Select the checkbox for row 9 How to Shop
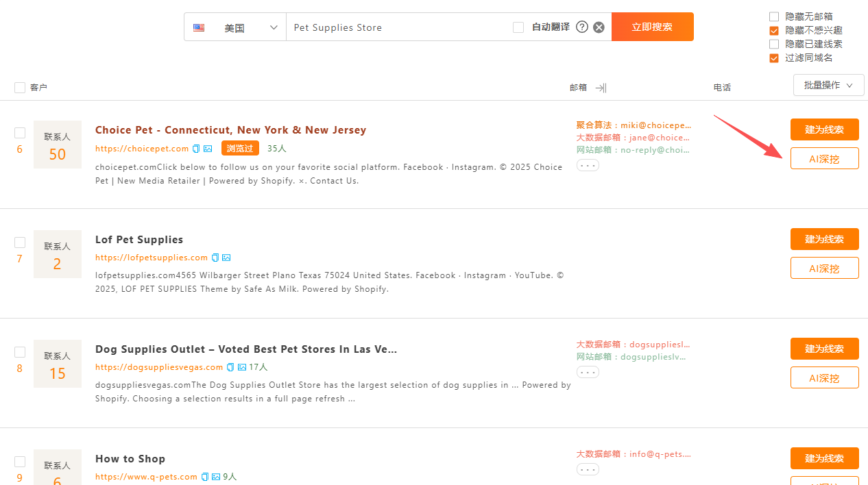The width and height of the screenshot is (868, 485). click(x=20, y=462)
